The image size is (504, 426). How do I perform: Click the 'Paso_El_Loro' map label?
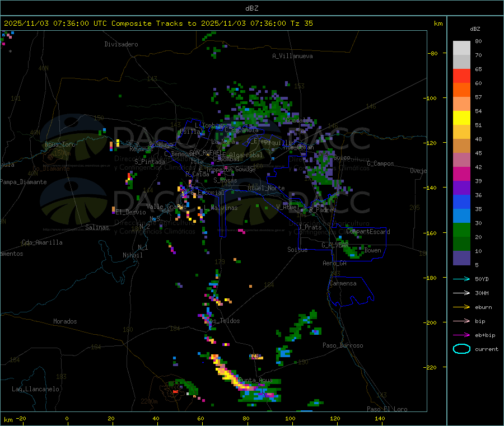point(387,409)
